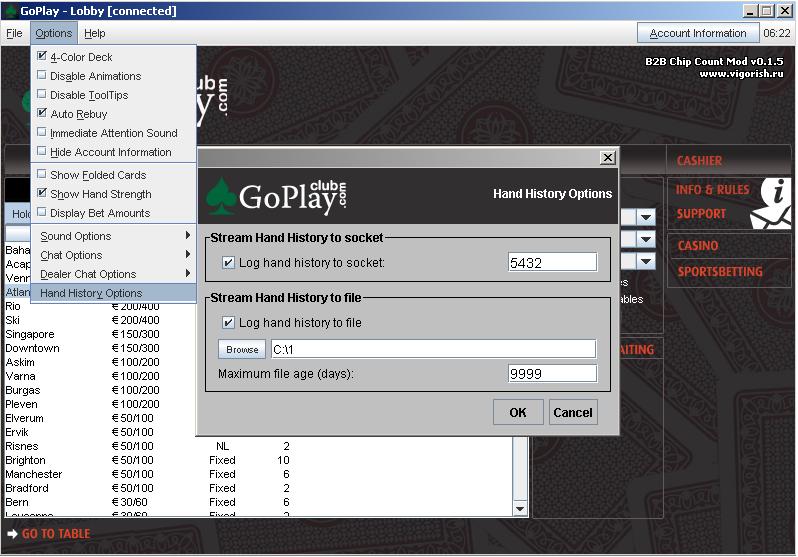
Task: Click Cancel in Hand History Options
Action: point(573,412)
